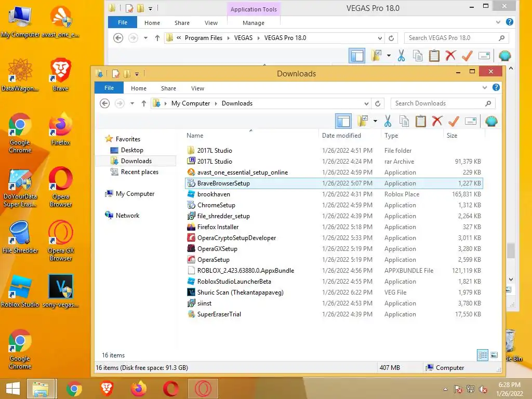Click the Program Files breadcrumb
This screenshot has width=532, height=399.
point(204,37)
